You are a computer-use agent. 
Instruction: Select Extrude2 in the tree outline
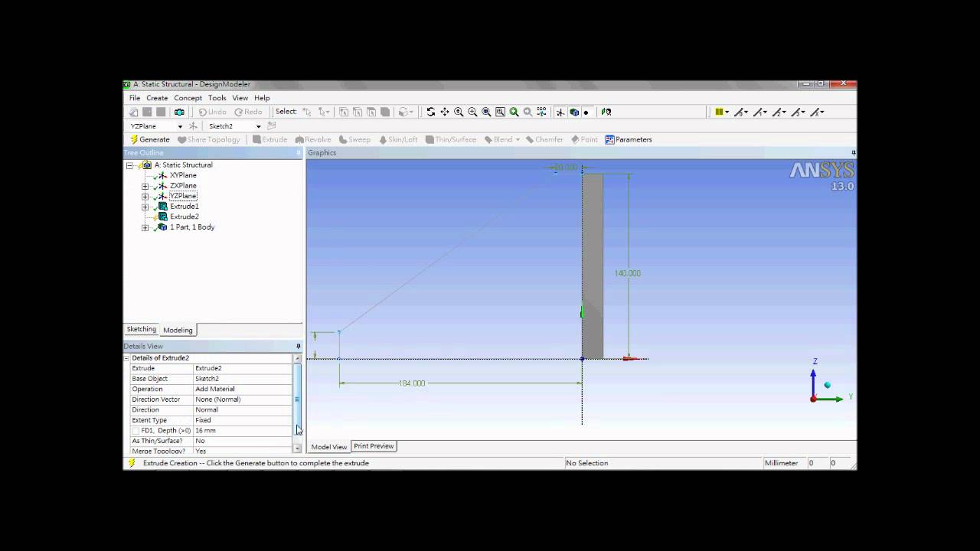[184, 217]
